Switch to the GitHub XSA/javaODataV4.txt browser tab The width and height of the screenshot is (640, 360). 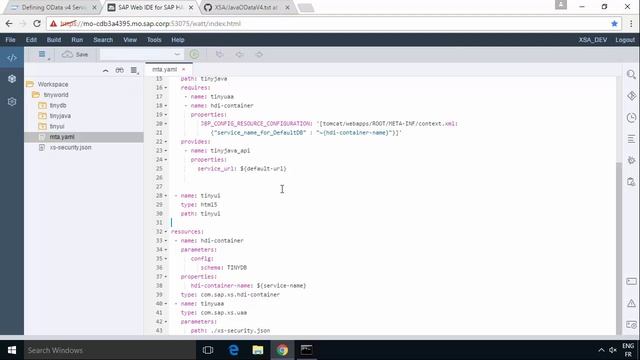click(247, 7)
